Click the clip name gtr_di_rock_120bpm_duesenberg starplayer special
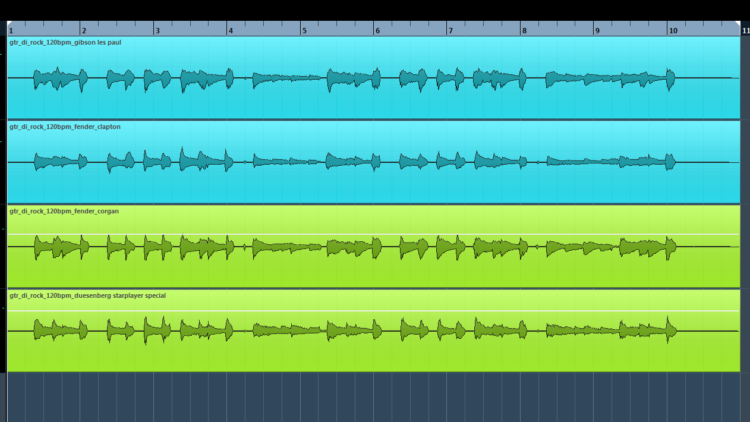 [x=88, y=295]
